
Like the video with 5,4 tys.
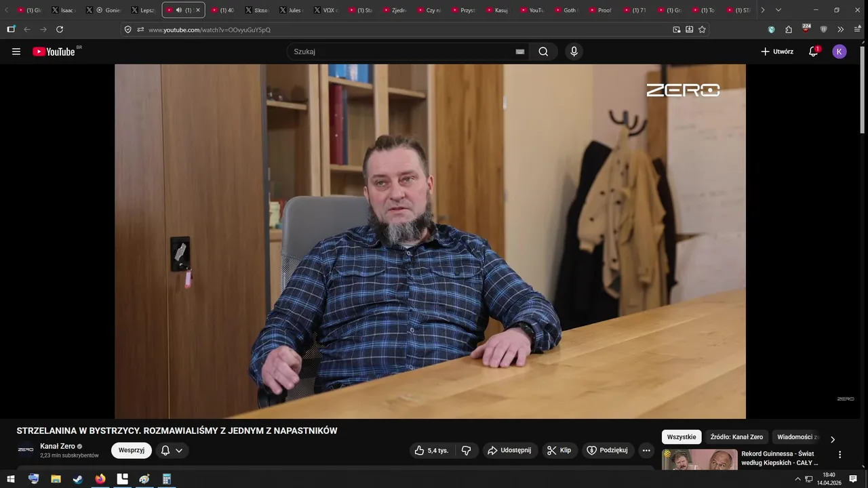point(431,450)
